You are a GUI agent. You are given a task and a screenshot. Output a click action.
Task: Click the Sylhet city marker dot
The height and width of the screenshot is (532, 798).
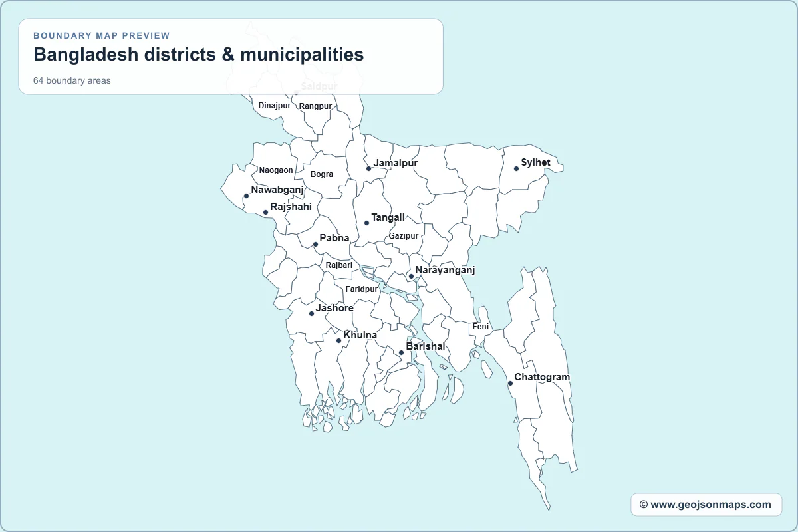tap(516, 168)
